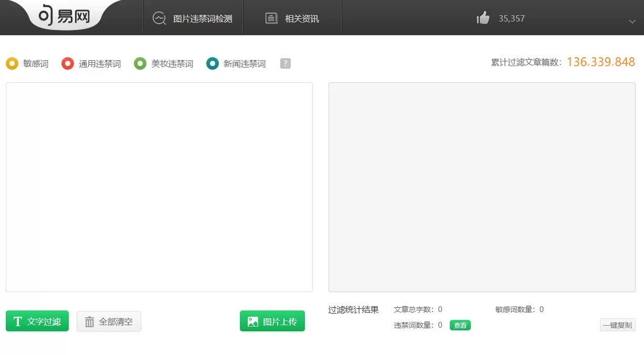Click the 句易网 site logo

(64, 17)
